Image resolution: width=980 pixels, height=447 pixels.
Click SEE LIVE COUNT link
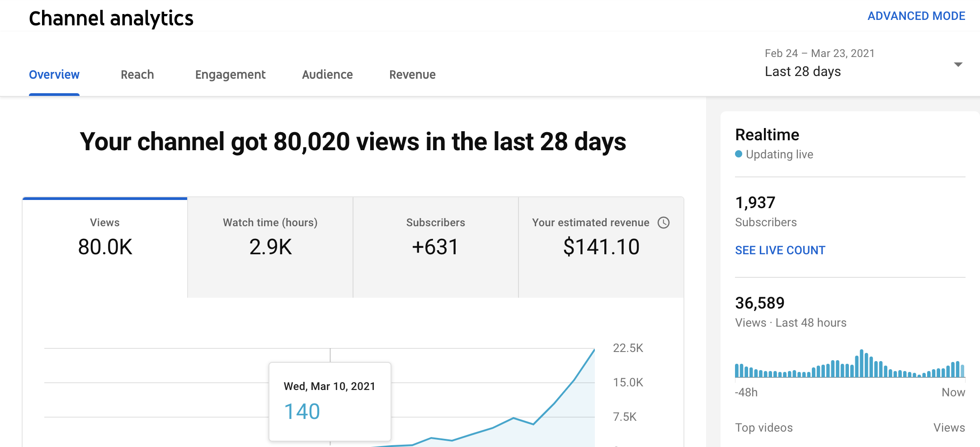point(780,250)
